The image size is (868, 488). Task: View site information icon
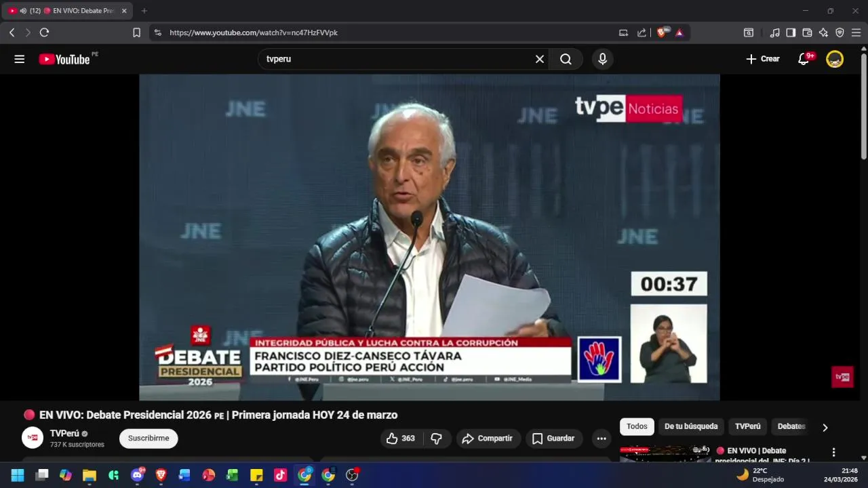(157, 33)
